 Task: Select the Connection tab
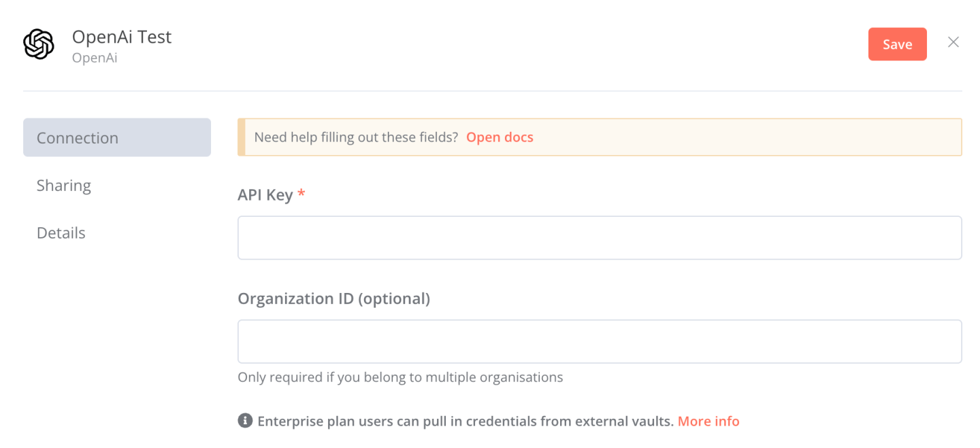(x=77, y=137)
